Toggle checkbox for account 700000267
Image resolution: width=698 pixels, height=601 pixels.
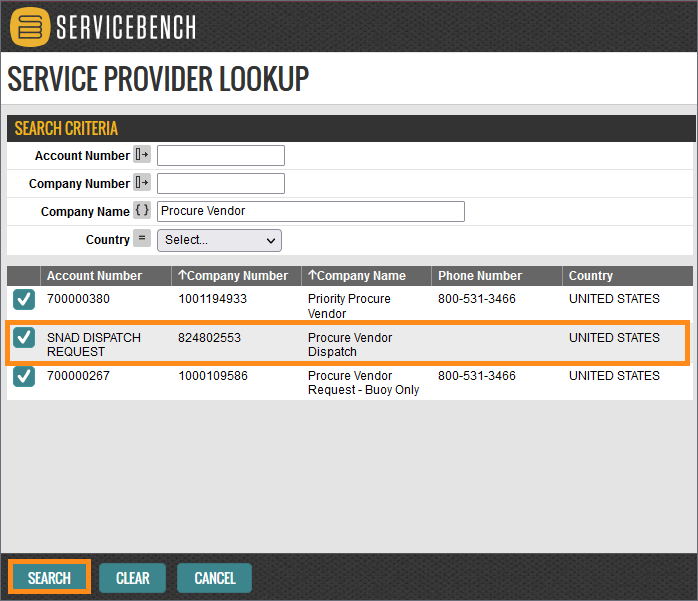tap(24, 376)
